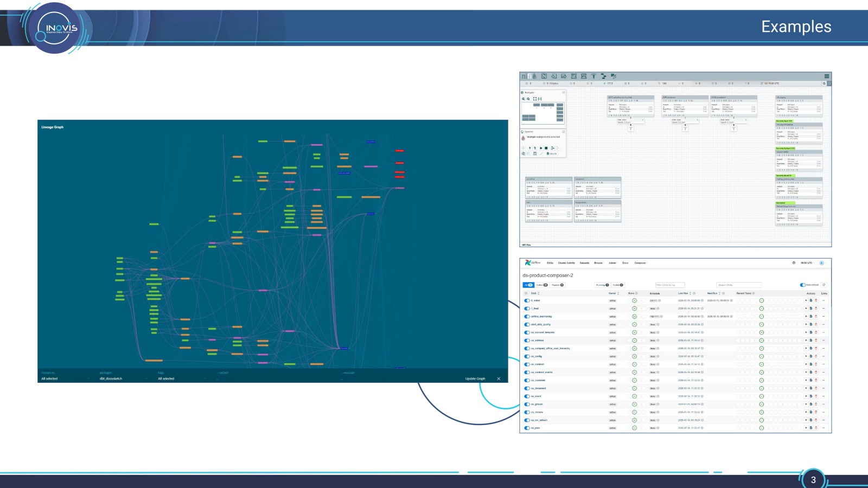Screen dimensions: 868x488
Task: Open Datasets in Airflow navbar
Action: point(584,263)
